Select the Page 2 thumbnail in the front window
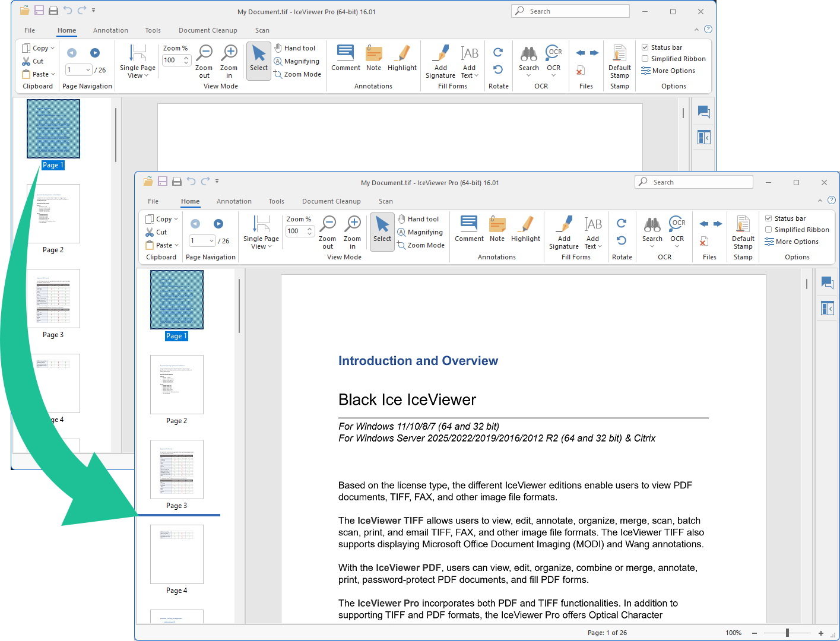This screenshot has width=840, height=641. tap(177, 385)
